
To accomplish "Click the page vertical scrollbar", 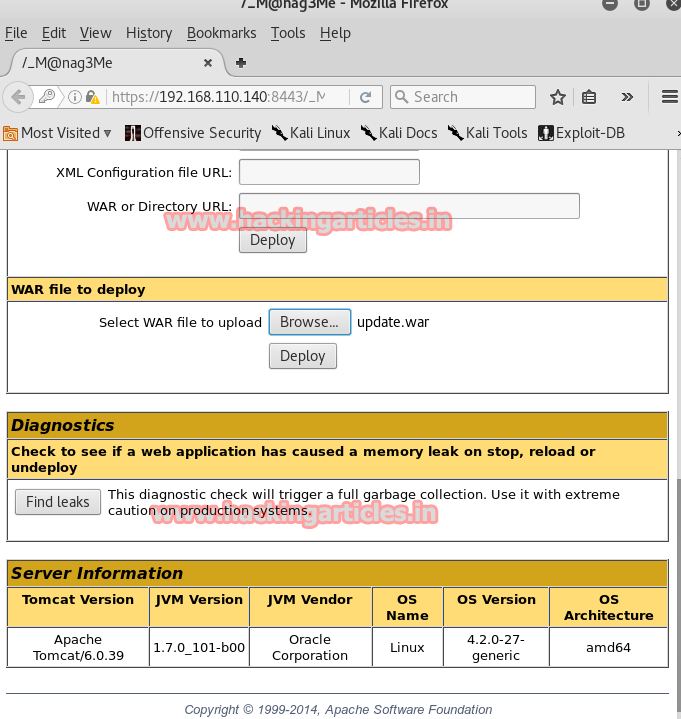I will (678, 594).
